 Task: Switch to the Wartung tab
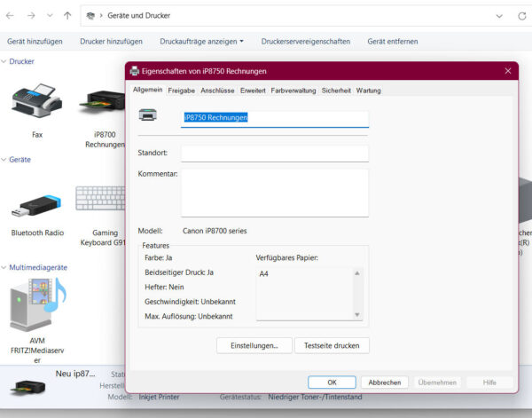pos(368,91)
